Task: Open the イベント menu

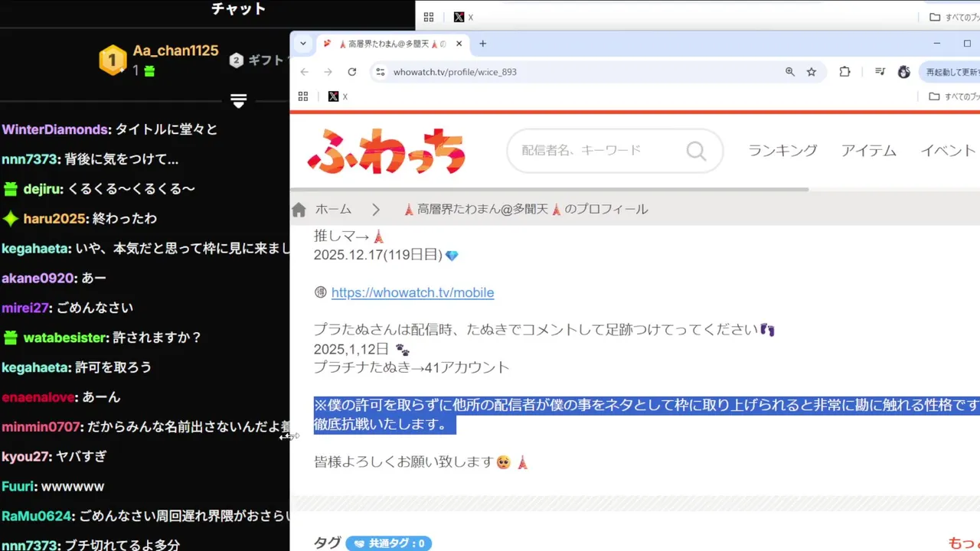Action: click(x=948, y=151)
